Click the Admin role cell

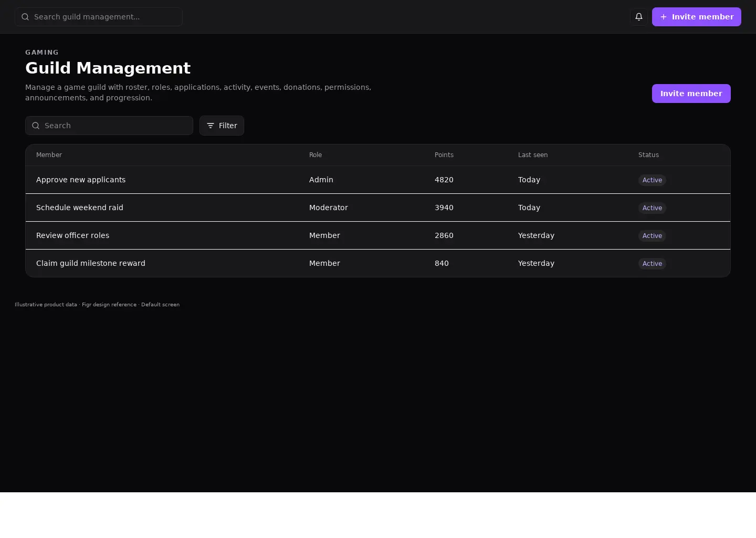point(321,180)
